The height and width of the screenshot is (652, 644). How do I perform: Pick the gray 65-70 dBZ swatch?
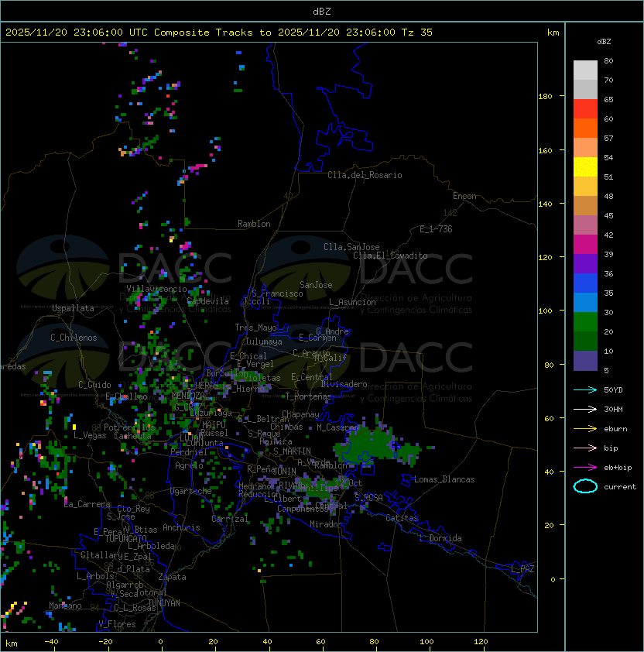coord(585,89)
